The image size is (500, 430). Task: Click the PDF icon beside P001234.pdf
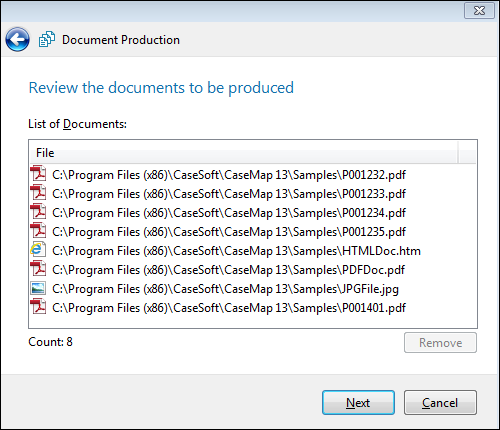coord(38,212)
